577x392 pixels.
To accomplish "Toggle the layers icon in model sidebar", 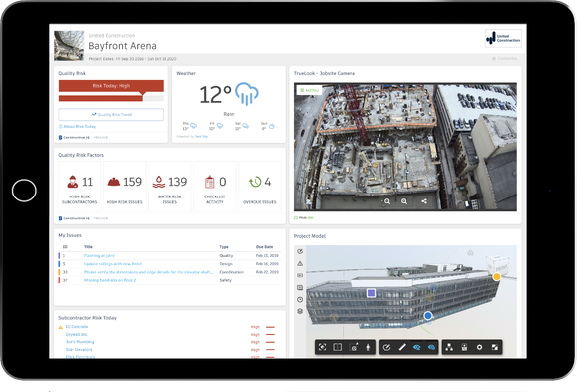I will (300, 311).
